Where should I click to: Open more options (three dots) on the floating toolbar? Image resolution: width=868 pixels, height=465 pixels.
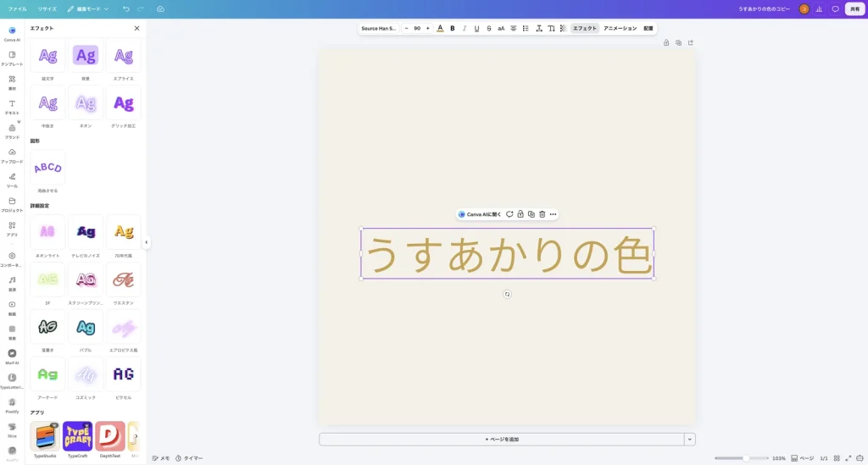[x=553, y=214]
